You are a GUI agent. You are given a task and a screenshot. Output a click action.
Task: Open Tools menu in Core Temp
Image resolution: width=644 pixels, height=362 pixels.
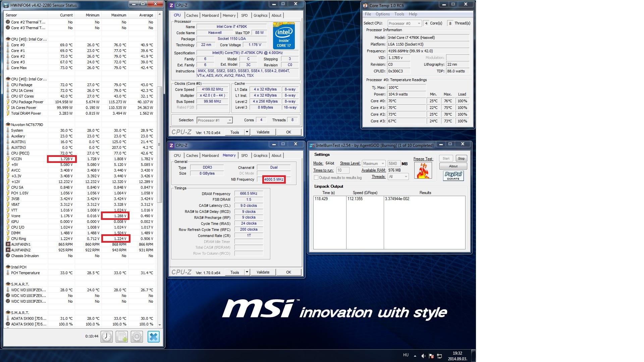[x=399, y=14]
